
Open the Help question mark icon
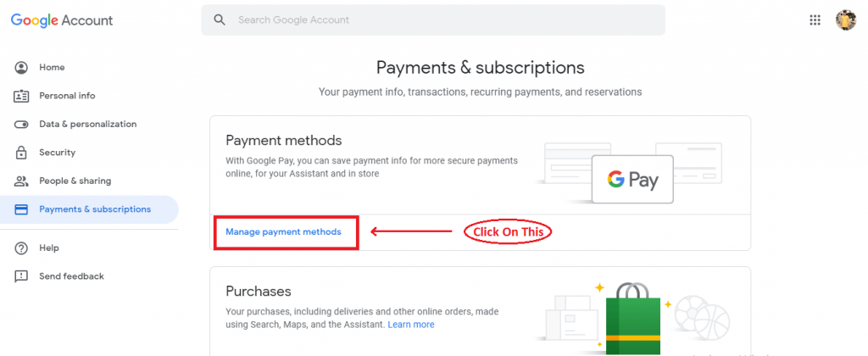[x=21, y=248]
